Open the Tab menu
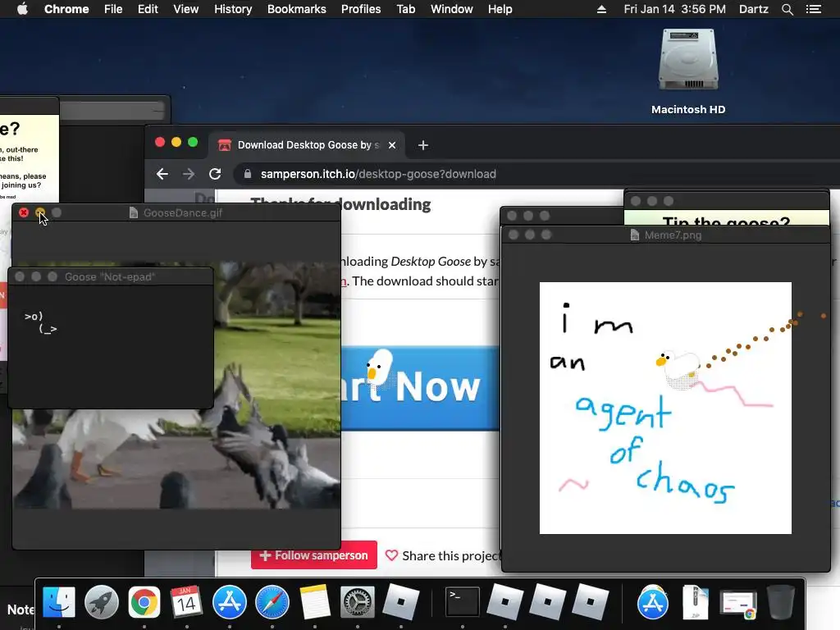Image resolution: width=840 pixels, height=630 pixels. pos(405,9)
